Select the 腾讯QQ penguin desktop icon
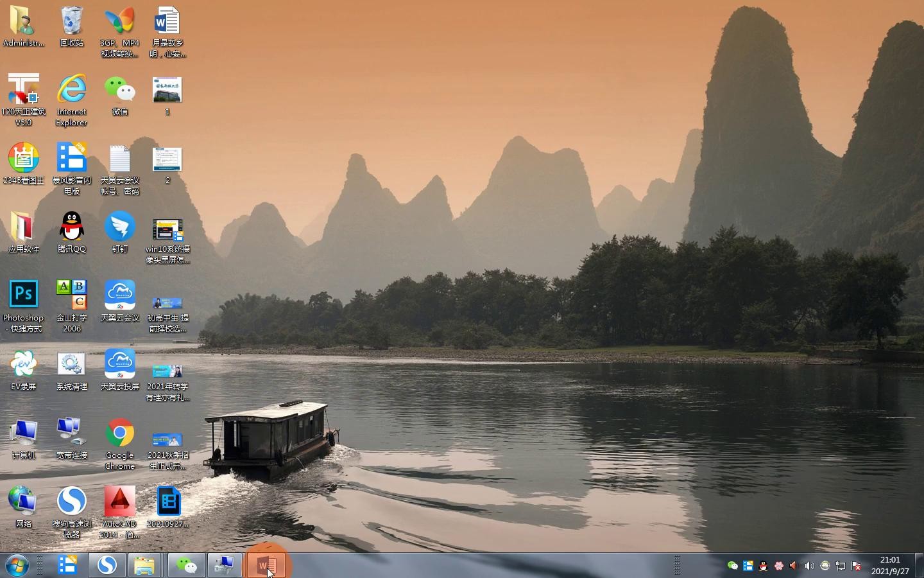This screenshot has height=578, width=924. click(x=72, y=227)
